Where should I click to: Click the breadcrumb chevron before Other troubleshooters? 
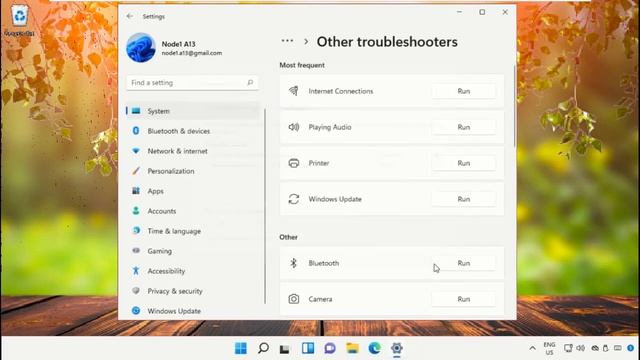[x=306, y=42]
